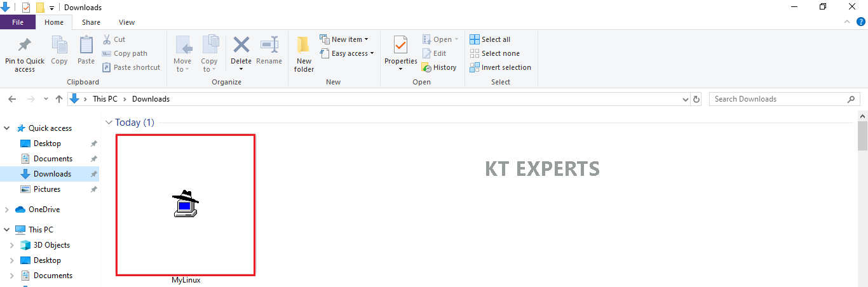The image size is (868, 287).
Task: Open Move to menu
Action: (x=183, y=54)
